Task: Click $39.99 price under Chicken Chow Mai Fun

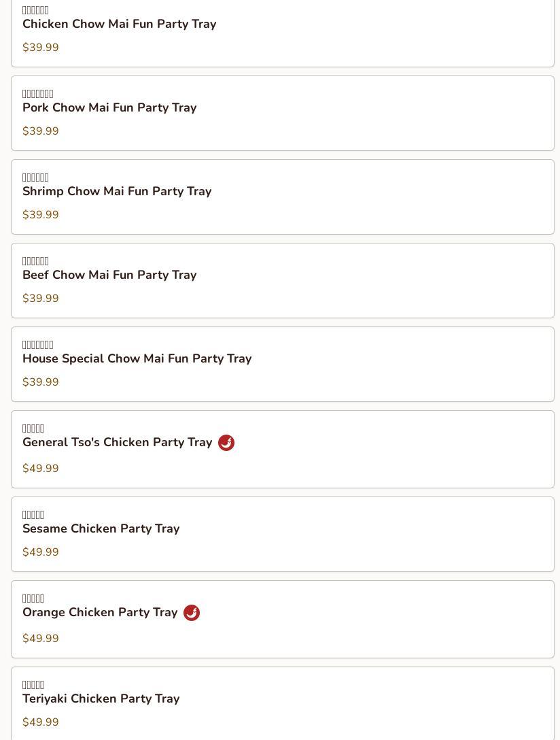Action: pos(41,47)
